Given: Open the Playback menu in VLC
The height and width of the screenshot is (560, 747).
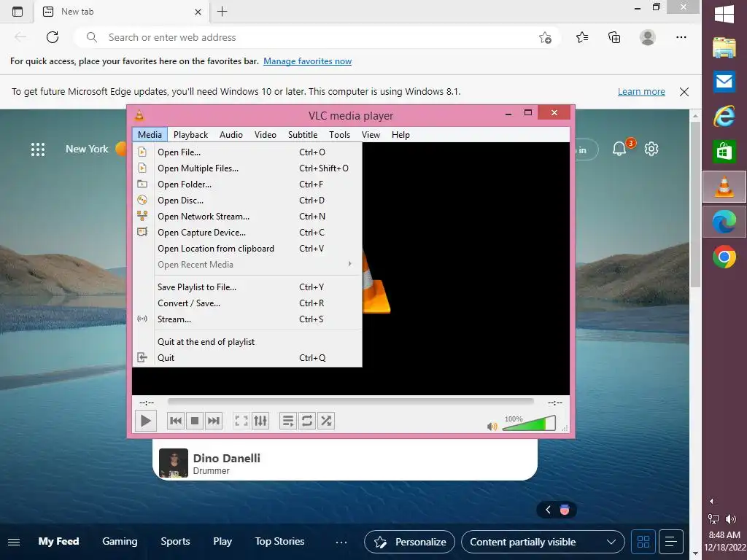Looking at the screenshot, I should tap(190, 135).
